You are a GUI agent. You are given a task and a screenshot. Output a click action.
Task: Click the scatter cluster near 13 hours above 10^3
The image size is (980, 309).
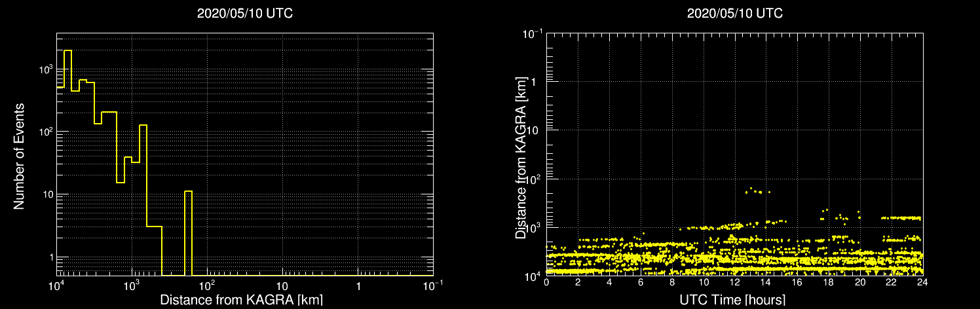tap(758, 191)
